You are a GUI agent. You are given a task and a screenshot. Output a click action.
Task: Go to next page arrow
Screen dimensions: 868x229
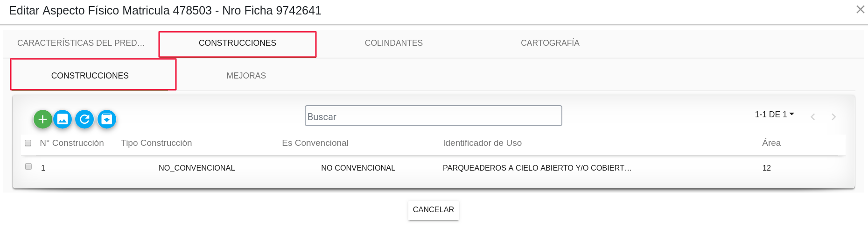tap(833, 117)
